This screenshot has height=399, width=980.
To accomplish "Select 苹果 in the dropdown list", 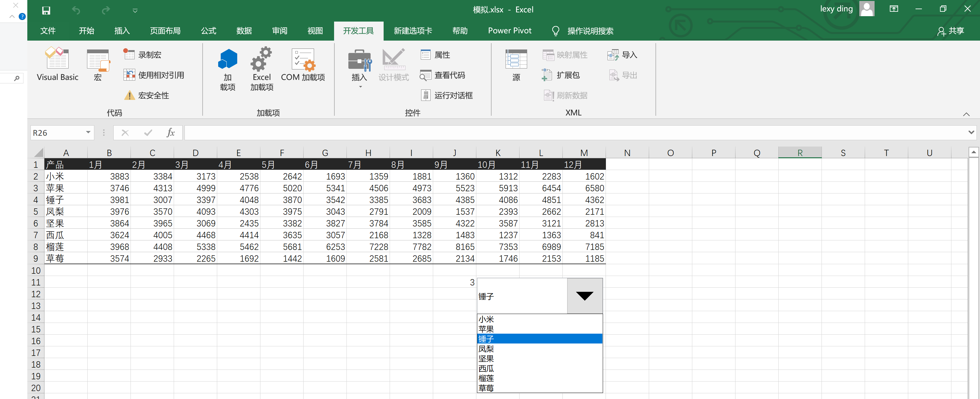I will tap(540, 329).
